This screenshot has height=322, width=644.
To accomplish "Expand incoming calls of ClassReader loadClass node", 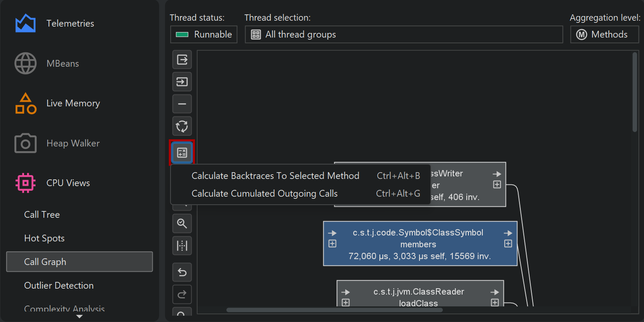I will 346,303.
